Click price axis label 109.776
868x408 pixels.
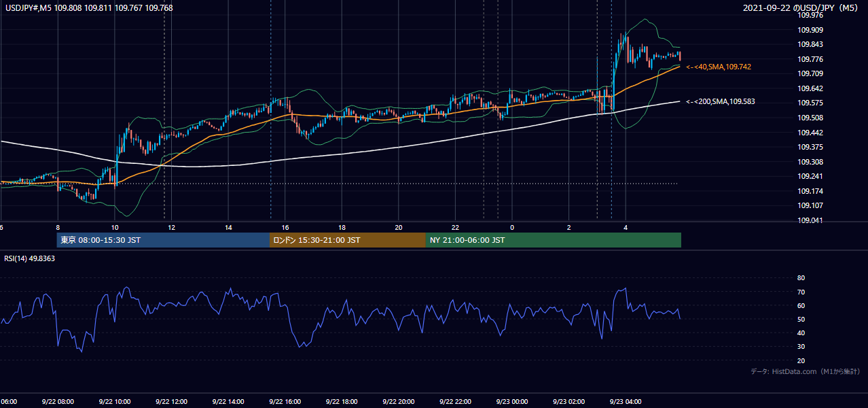point(810,59)
